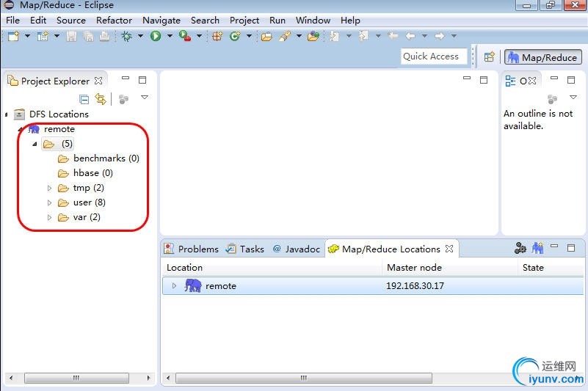
Task: Toggle Link with Editor in Project Explorer
Action: pyautogui.click(x=101, y=99)
